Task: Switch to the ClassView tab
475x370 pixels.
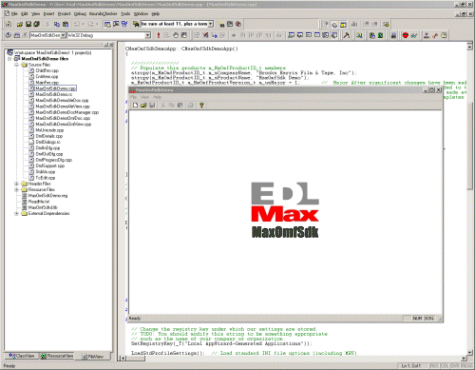Action: [x=22, y=356]
